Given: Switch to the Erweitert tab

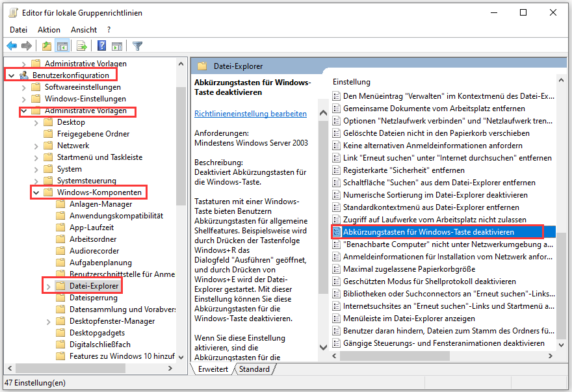Looking at the screenshot, I should [x=213, y=369].
